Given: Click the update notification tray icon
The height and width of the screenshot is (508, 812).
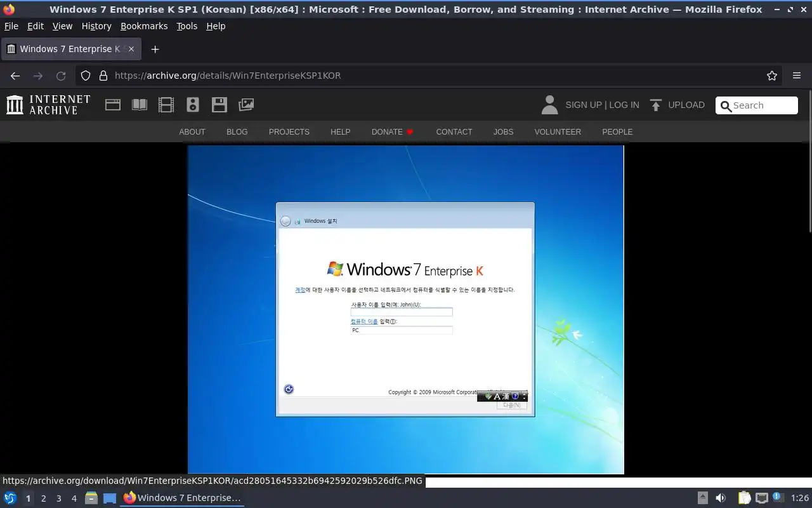Looking at the screenshot, I should click(778, 498).
